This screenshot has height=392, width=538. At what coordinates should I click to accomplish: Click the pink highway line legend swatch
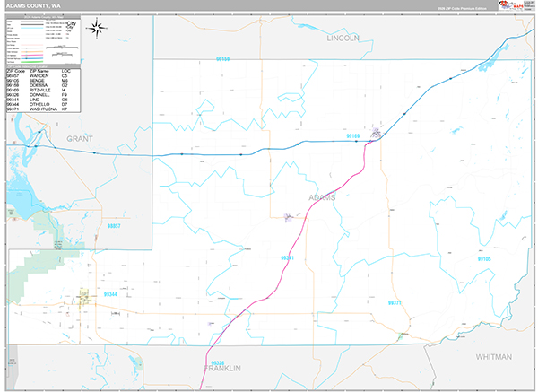click(32, 56)
